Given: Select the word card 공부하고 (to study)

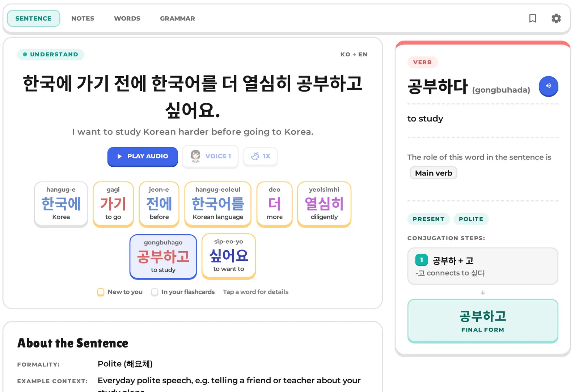Looking at the screenshot, I should [163, 256].
